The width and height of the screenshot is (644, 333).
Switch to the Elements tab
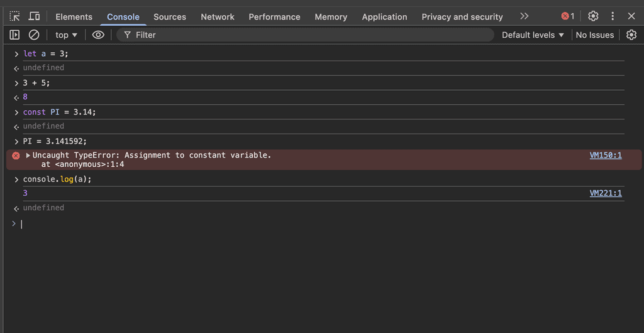[74, 17]
